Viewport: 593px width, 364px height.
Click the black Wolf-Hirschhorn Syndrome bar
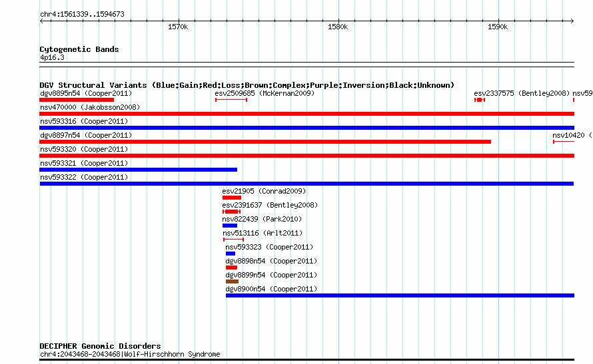(306, 359)
